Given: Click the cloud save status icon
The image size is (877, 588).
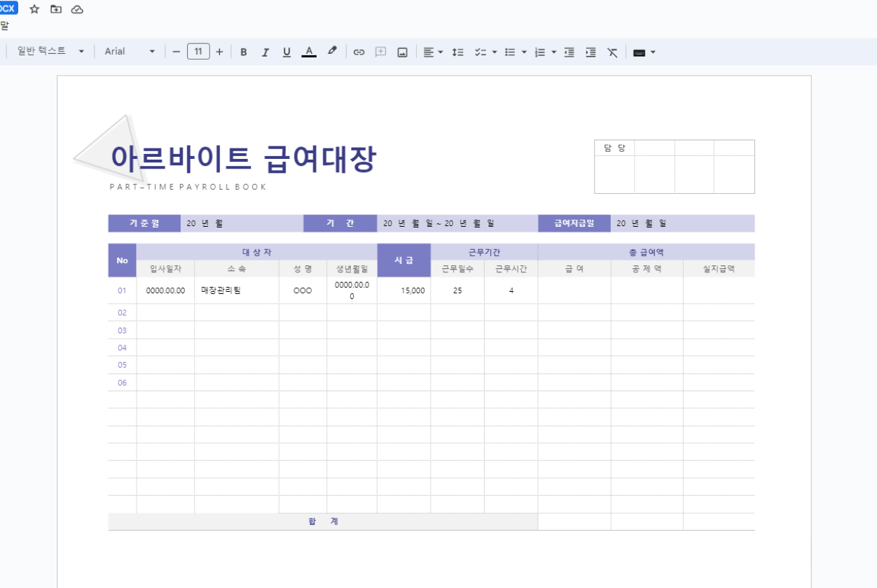Looking at the screenshot, I should pyautogui.click(x=78, y=9).
